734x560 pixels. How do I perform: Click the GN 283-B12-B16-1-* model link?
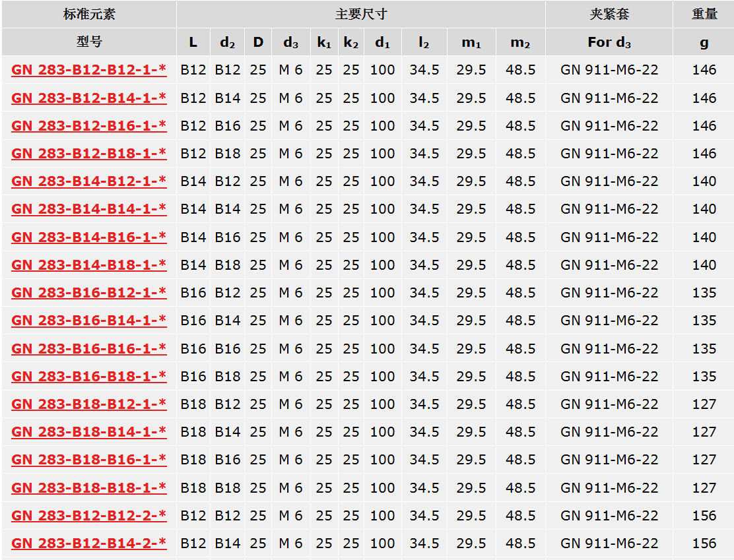(88, 125)
